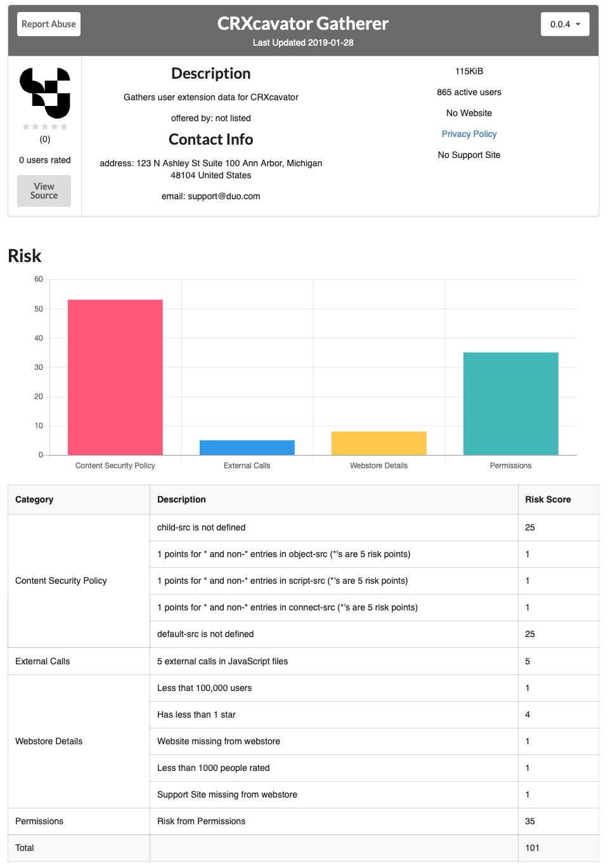Viewport: 608px width, 868px height.
Task: Click the red Content Security Policy bar
Action: coord(115,377)
